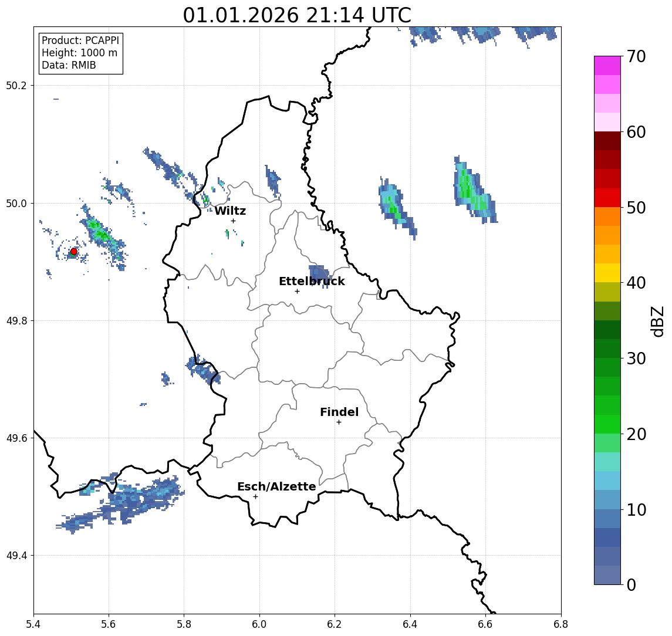Click the Ettelbruck station label
The image size is (672, 636).
pos(312,281)
